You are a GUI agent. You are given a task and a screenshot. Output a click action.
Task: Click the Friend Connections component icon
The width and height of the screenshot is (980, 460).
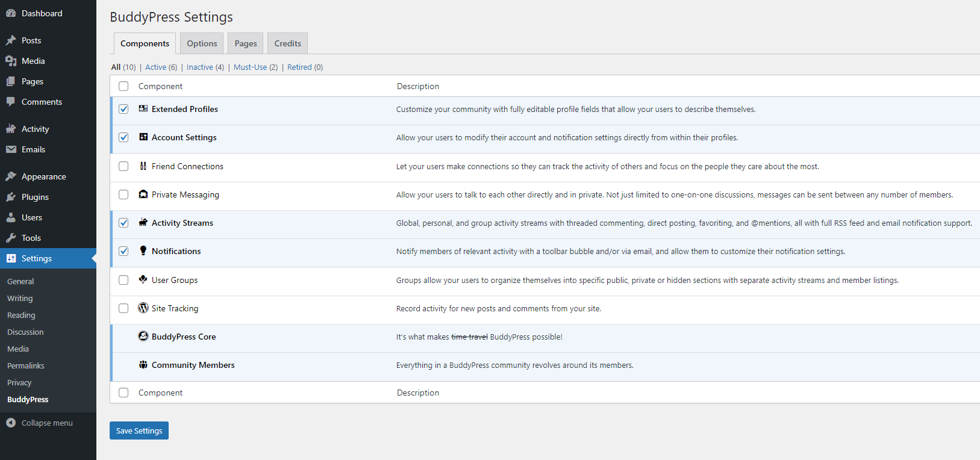143,166
